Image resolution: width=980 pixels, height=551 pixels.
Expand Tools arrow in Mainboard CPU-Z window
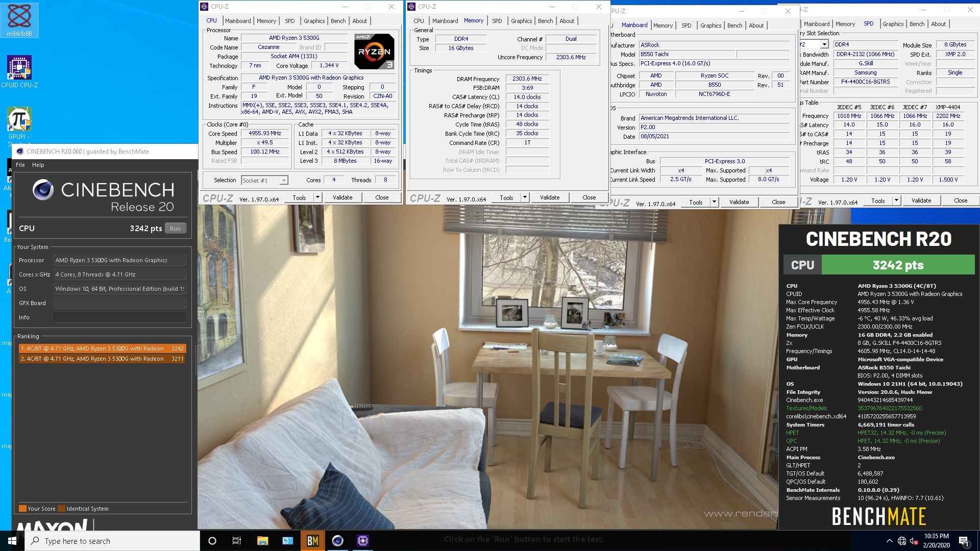714,203
